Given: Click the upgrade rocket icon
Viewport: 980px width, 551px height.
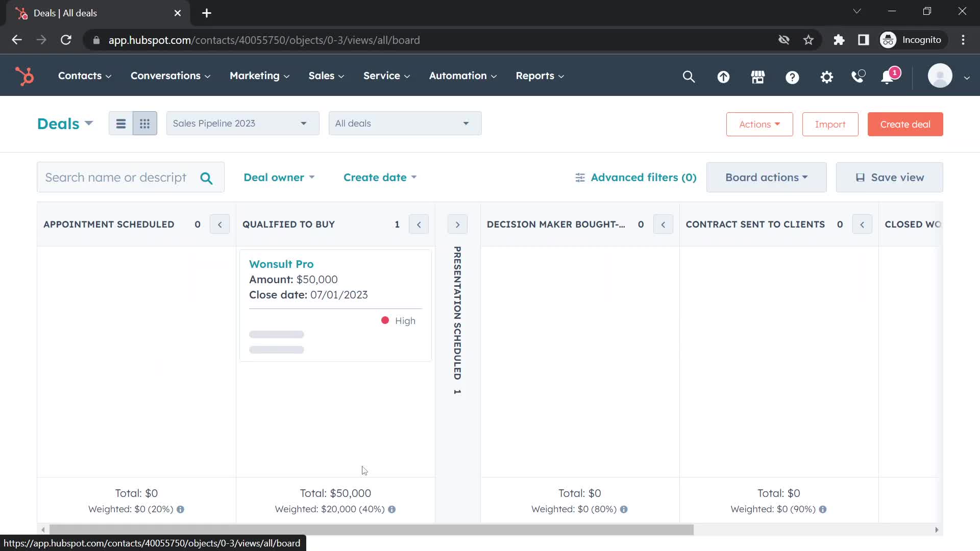Looking at the screenshot, I should [724, 76].
